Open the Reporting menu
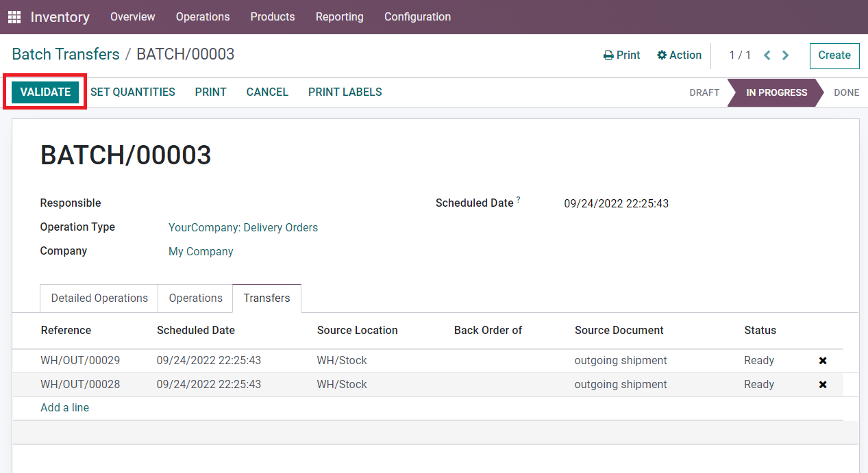Viewport: 868px width, 473px height. [339, 17]
